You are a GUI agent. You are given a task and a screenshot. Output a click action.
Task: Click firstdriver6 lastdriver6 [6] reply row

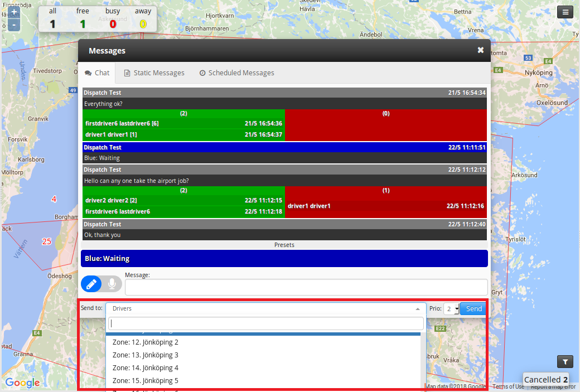[x=183, y=124]
